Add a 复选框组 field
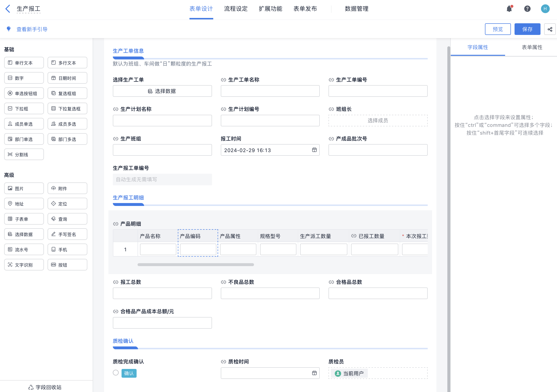 [67, 93]
